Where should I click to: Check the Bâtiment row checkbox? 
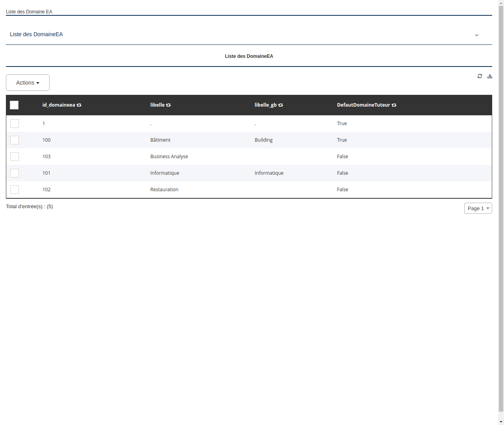pyautogui.click(x=14, y=140)
